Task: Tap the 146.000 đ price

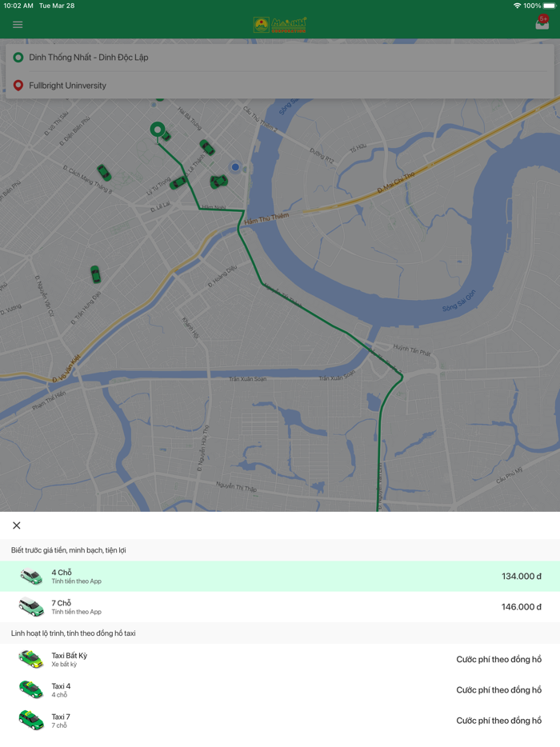Action: [522, 607]
